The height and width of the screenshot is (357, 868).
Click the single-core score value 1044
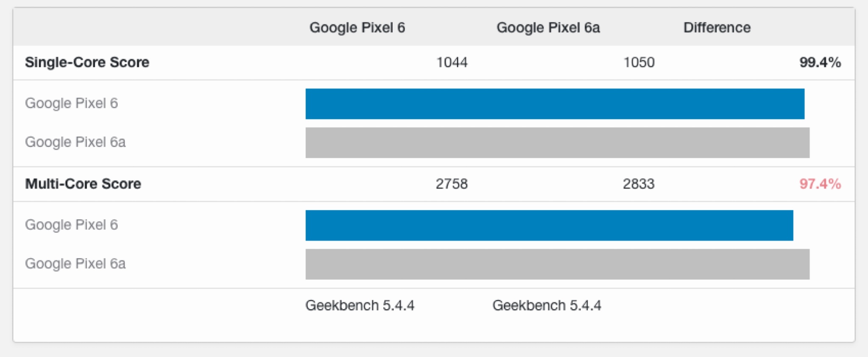(452, 62)
